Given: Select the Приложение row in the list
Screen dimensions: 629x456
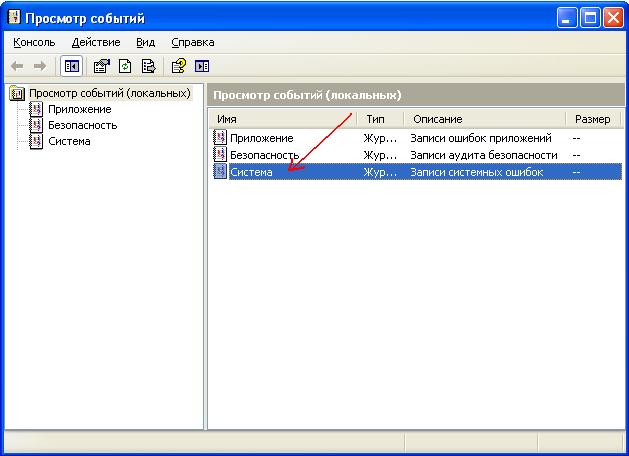Looking at the screenshot, I should pyautogui.click(x=261, y=138).
